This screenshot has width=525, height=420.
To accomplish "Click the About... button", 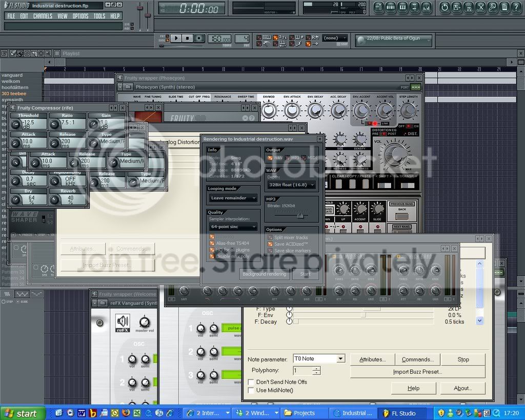I will pos(463,388).
